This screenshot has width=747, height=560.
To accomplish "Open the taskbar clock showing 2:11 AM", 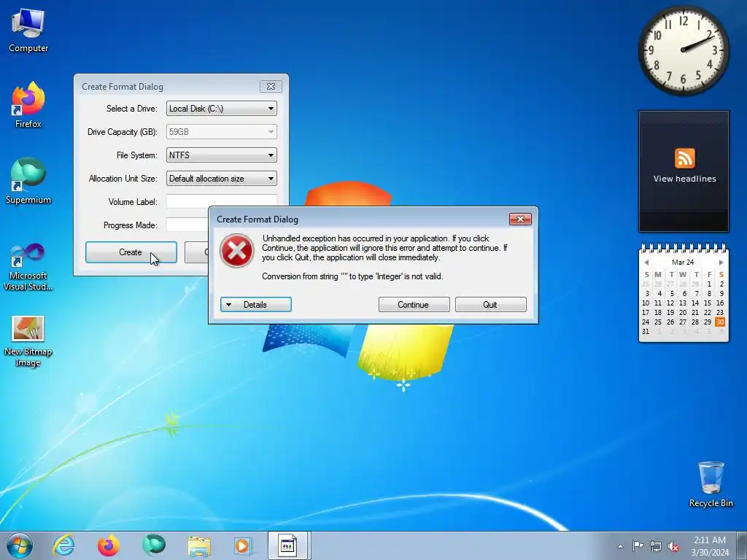I will [710, 545].
